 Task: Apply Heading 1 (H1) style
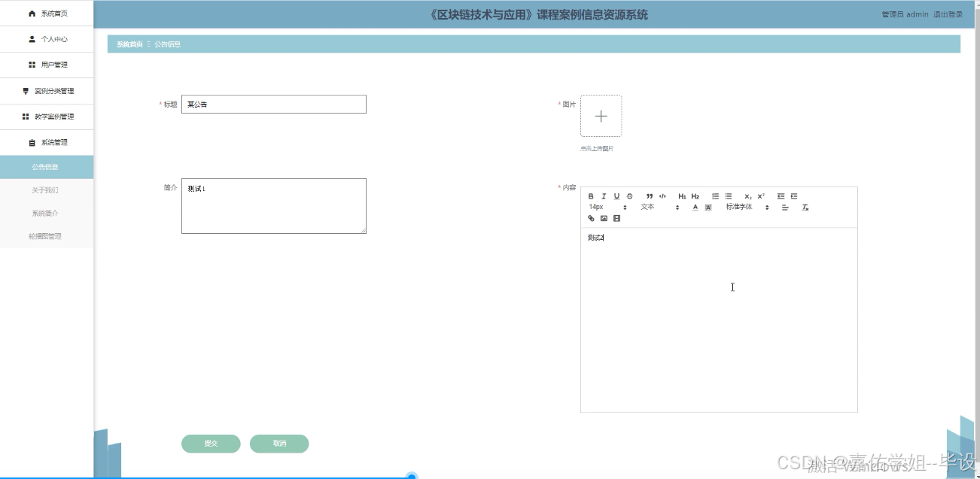(x=682, y=196)
